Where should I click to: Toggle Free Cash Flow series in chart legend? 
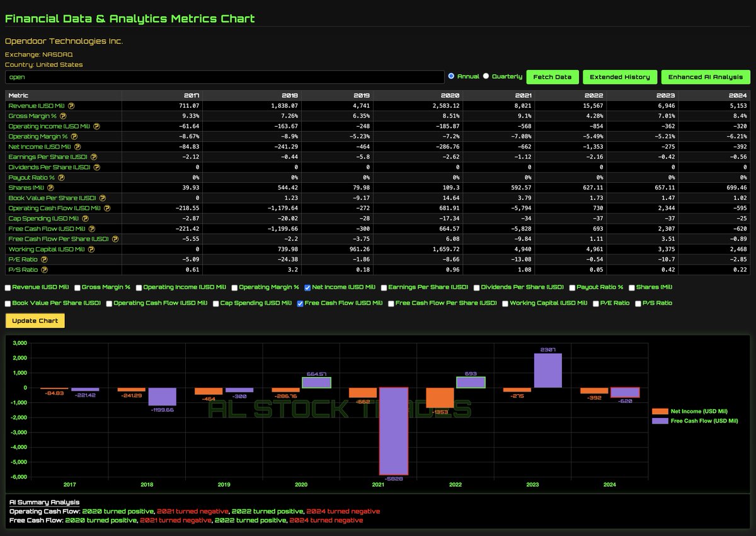(x=695, y=421)
